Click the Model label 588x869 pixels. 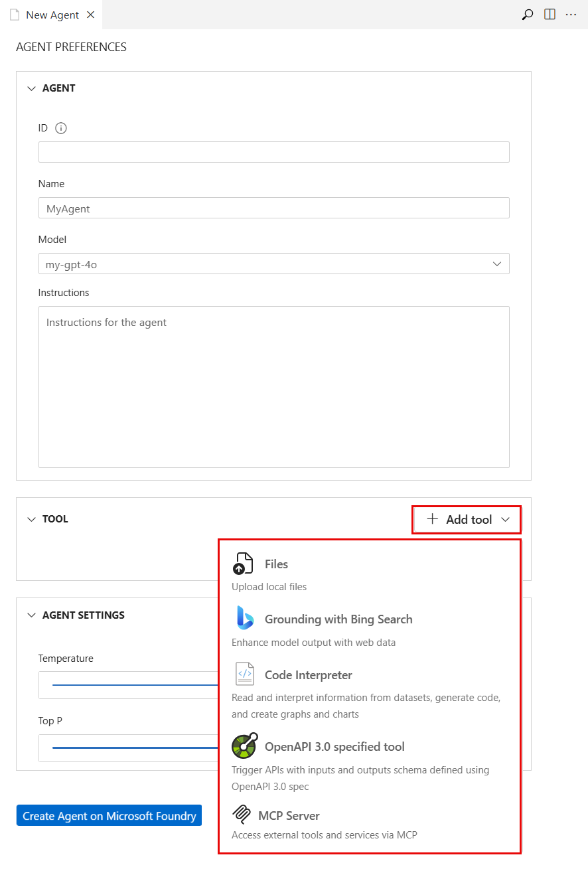coord(52,239)
